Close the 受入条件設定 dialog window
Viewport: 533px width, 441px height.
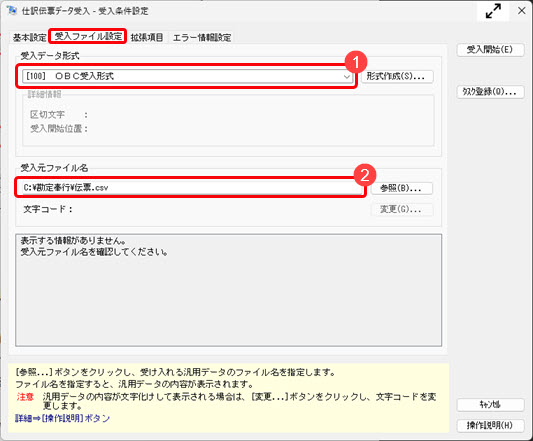pos(521,11)
